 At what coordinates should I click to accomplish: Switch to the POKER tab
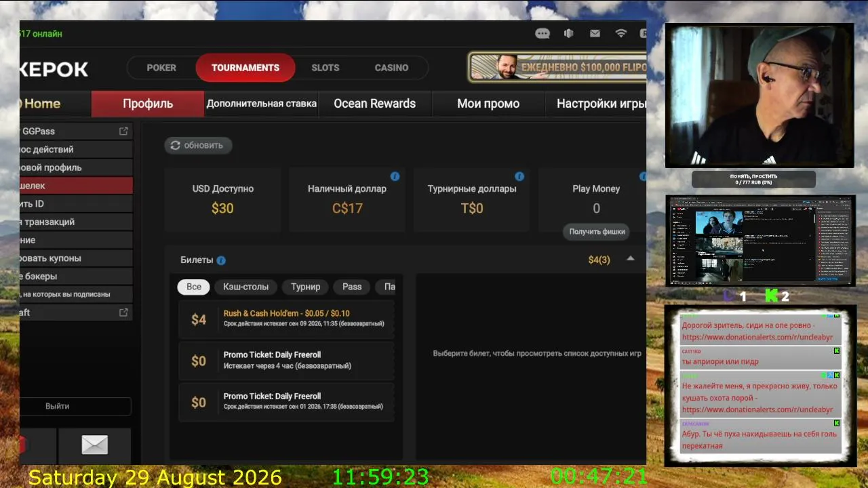161,68
